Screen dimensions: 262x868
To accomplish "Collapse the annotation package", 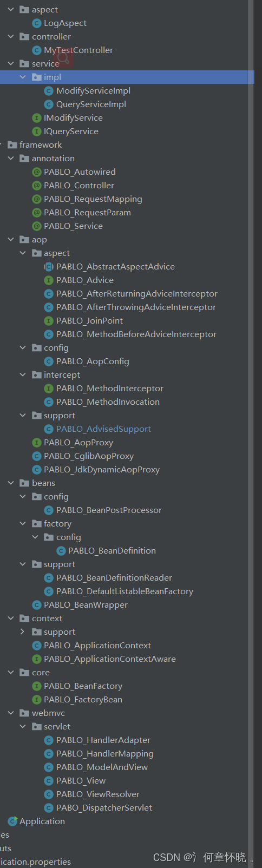I will (11, 159).
